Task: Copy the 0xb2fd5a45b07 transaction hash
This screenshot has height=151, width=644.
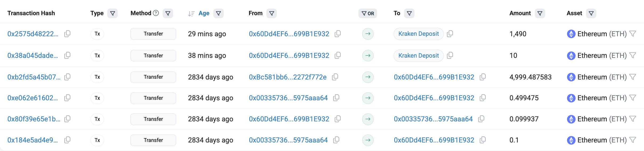Action: 67,77
